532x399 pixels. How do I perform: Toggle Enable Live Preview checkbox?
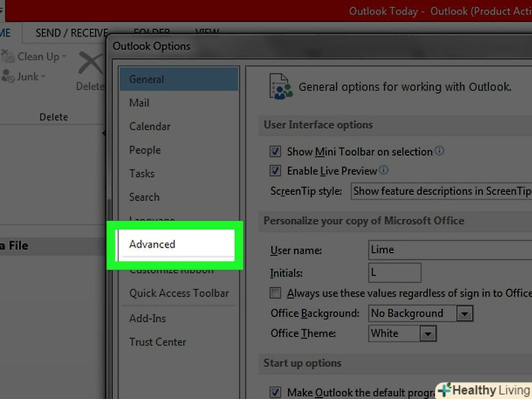(275, 170)
